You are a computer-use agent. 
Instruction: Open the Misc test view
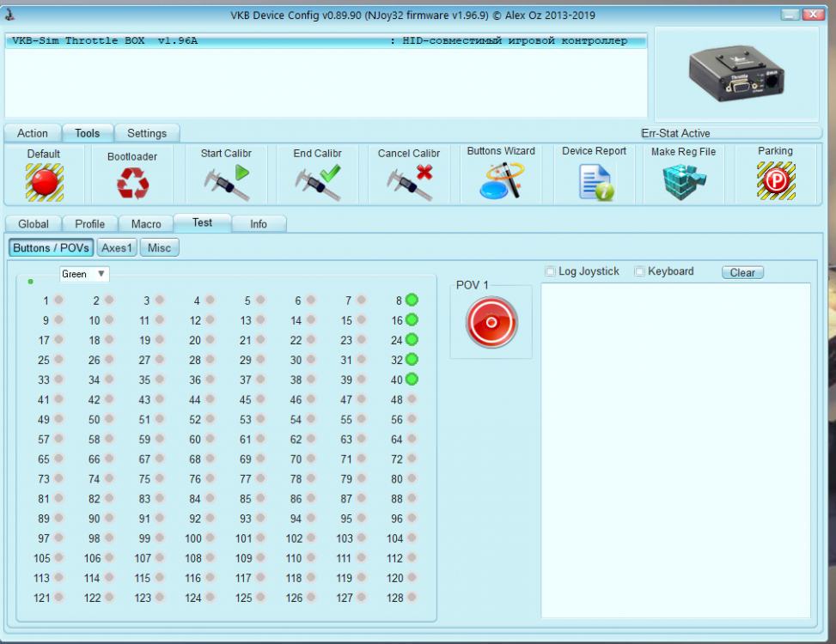159,248
